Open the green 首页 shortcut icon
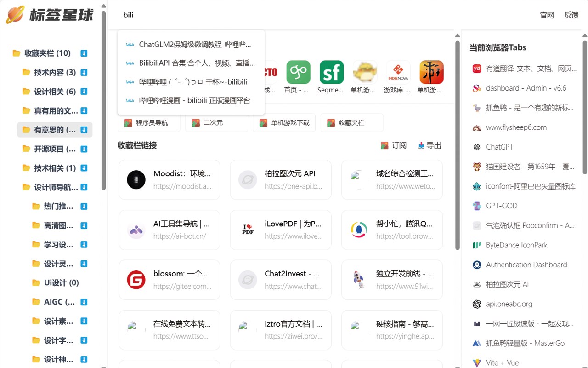The width and height of the screenshot is (588, 368). 298,72
